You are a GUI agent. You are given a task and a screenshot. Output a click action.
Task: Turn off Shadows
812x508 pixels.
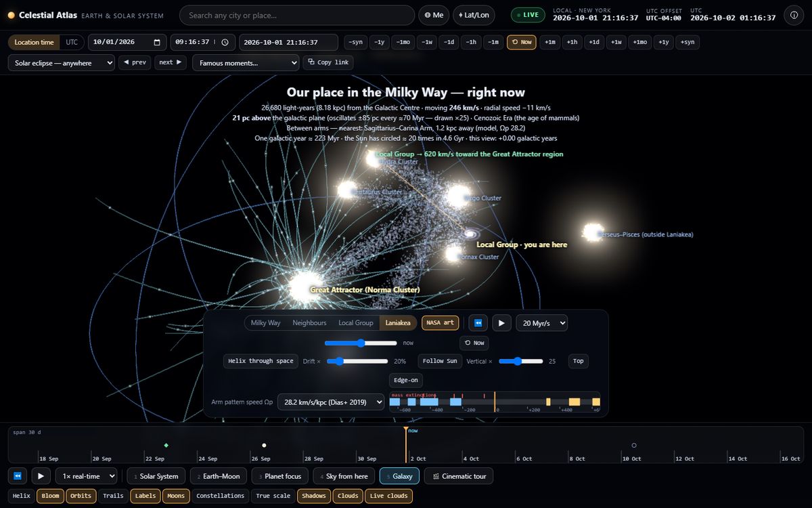tap(314, 496)
